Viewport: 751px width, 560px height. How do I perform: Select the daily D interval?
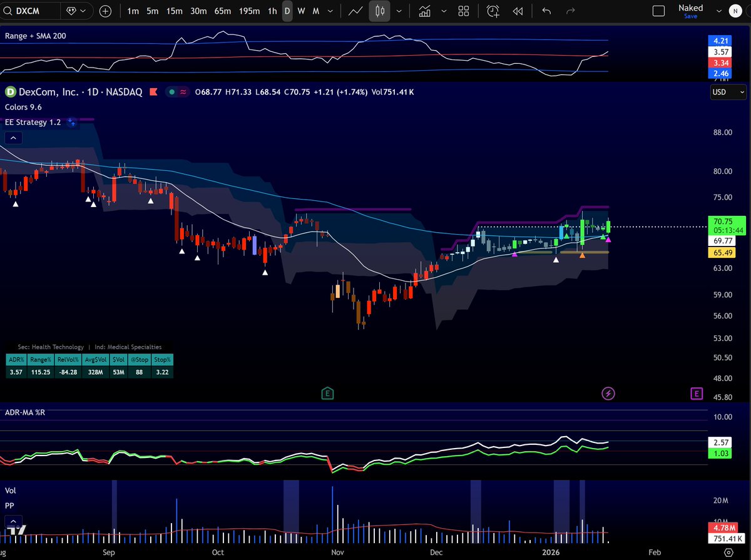tap(287, 11)
